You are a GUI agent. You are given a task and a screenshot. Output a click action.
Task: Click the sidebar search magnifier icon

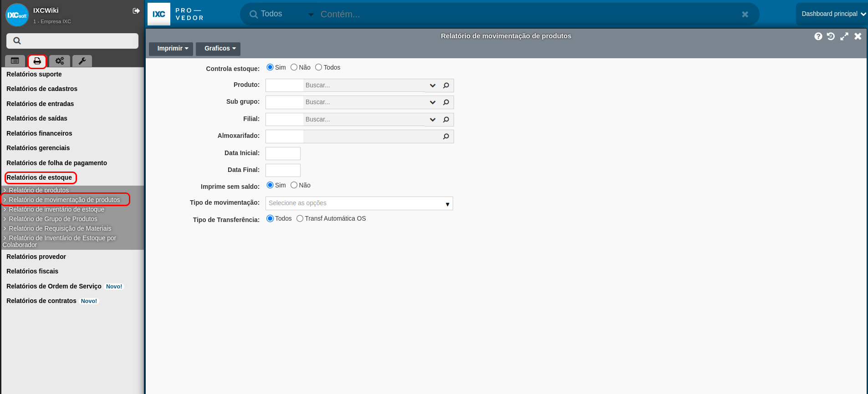(x=17, y=41)
